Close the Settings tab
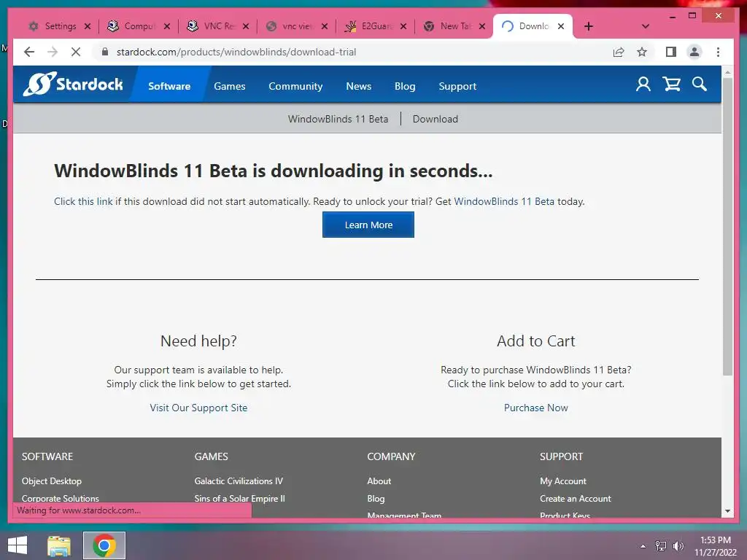The height and width of the screenshot is (560, 747). point(88,26)
